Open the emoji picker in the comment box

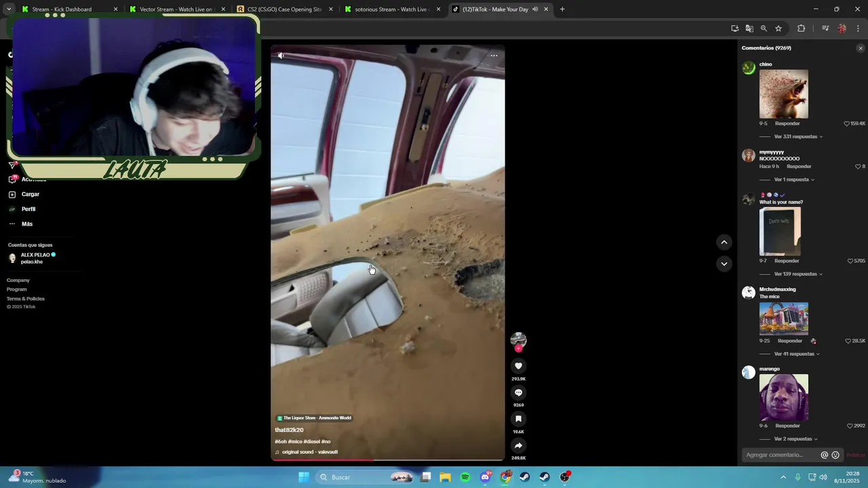pyautogui.click(x=835, y=455)
